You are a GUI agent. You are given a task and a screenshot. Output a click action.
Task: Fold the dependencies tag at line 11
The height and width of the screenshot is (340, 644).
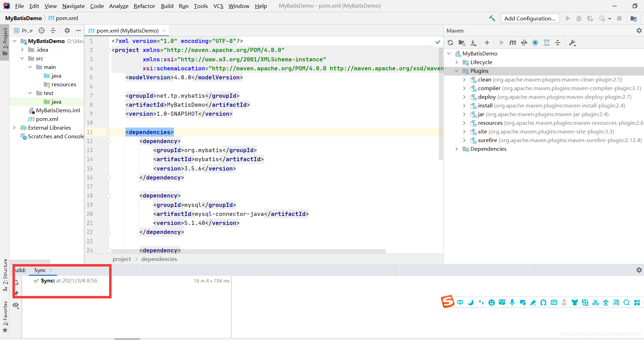coord(108,132)
